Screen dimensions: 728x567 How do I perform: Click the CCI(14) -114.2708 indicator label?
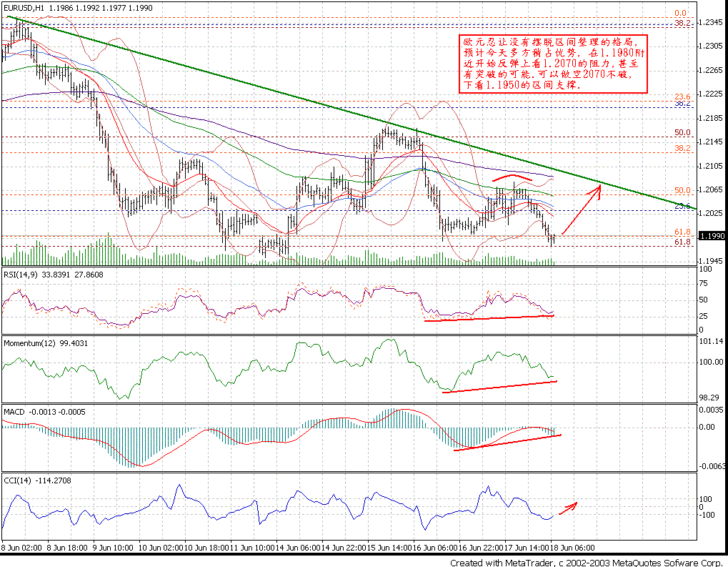pyautogui.click(x=38, y=480)
